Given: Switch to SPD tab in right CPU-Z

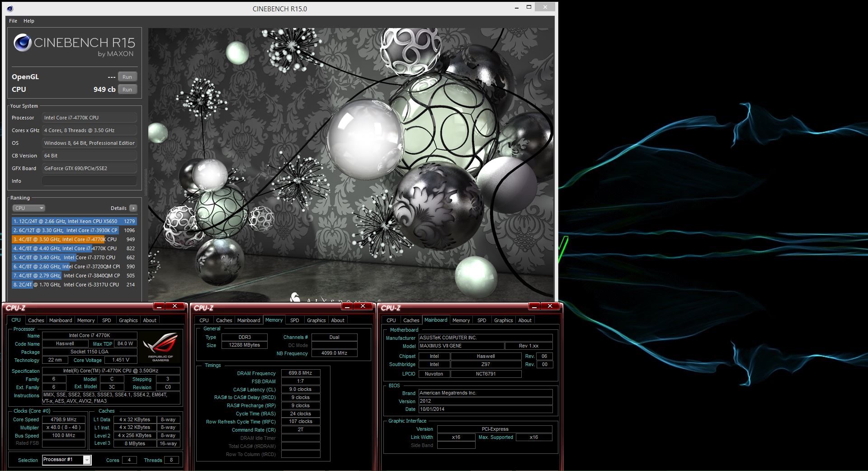Looking at the screenshot, I should [x=482, y=320].
